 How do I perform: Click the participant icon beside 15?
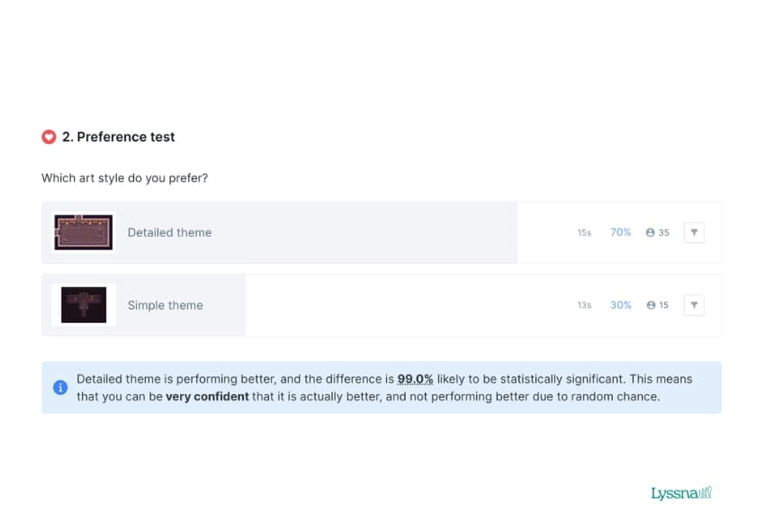click(650, 305)
